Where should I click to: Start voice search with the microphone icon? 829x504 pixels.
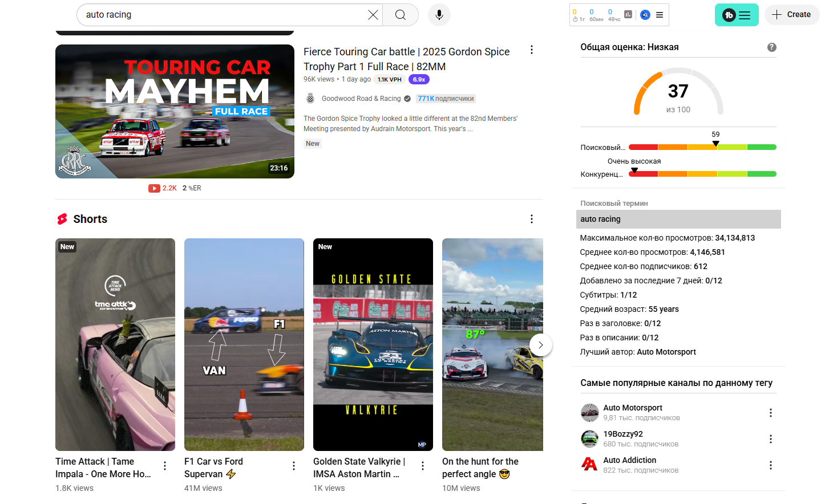pos(439,15)
